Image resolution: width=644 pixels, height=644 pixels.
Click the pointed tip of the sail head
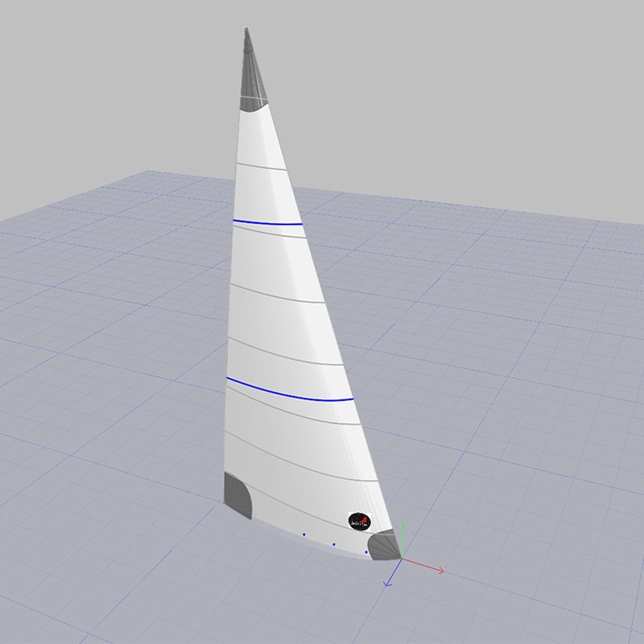coord(246,31)
